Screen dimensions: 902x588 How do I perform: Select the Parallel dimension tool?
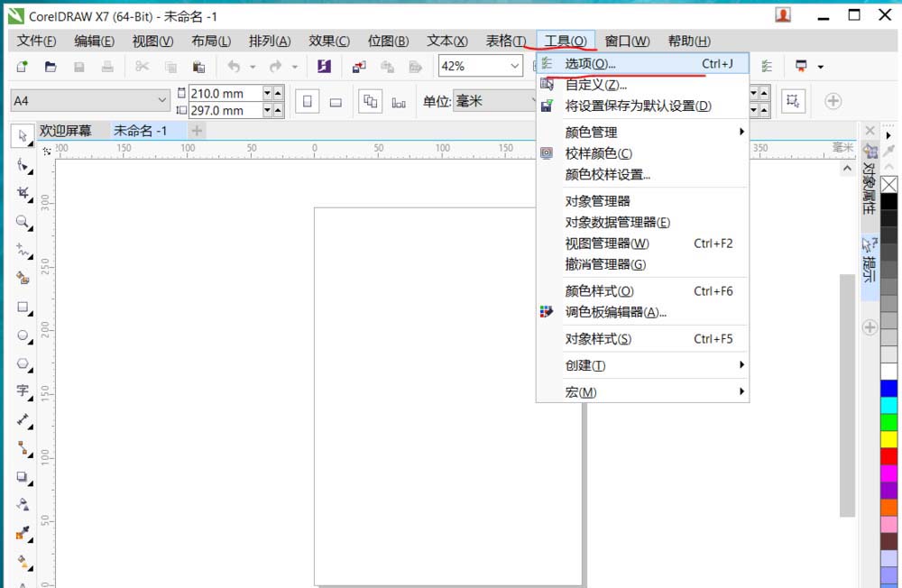point(23,420)
